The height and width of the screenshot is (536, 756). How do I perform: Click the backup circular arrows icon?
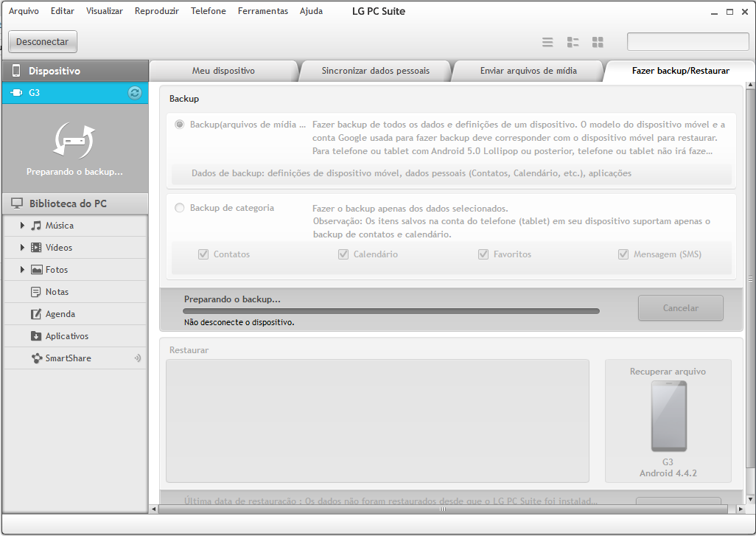[74, 140]
